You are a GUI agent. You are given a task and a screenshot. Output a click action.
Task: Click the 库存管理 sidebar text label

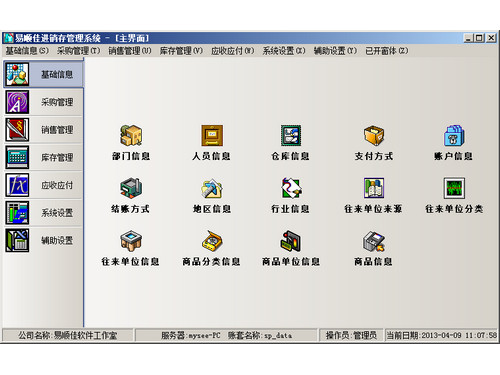(57, 157)
